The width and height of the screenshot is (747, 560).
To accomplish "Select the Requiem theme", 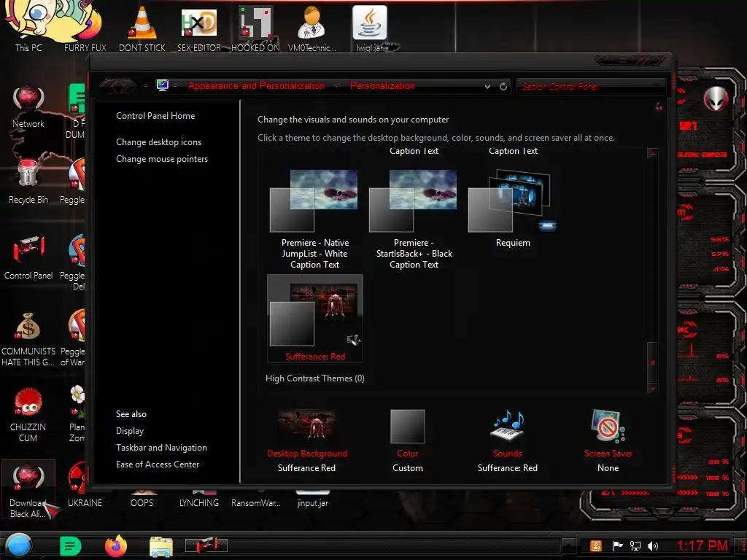I will click(513, 209).
